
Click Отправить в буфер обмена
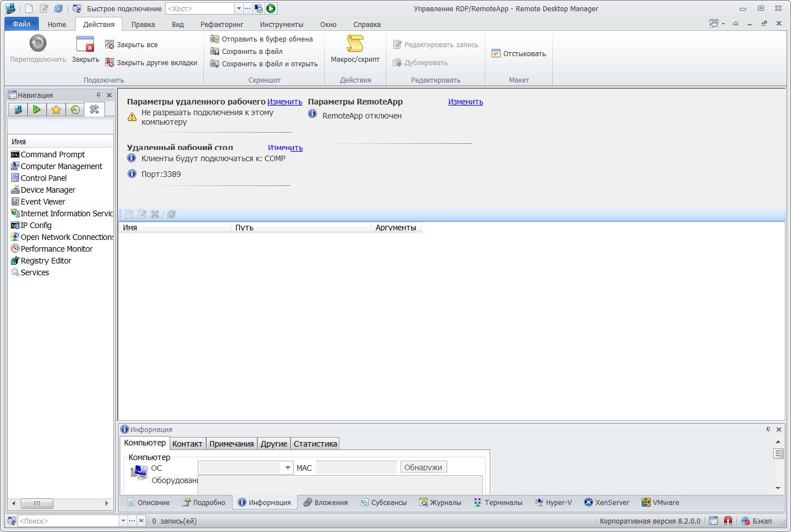(x=261, y=39)
